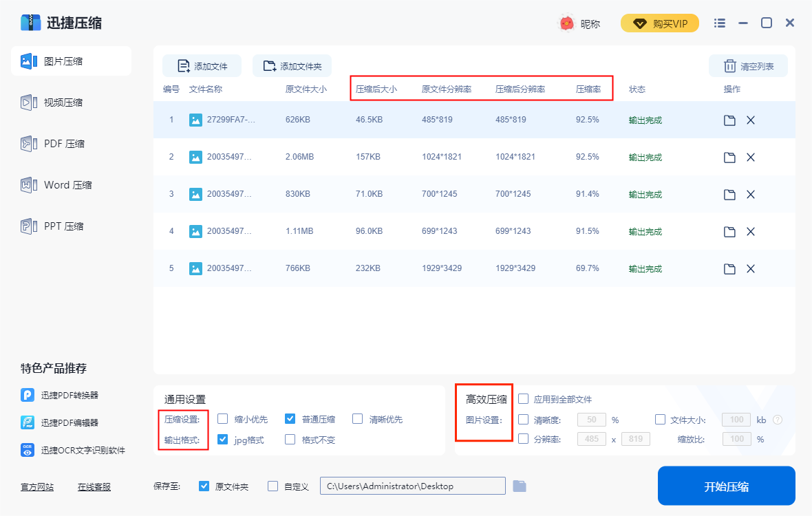This screenshot has height=516, width=812.
Task: Click the 添加文件夹 button
Action: click(x=292, y=66)
